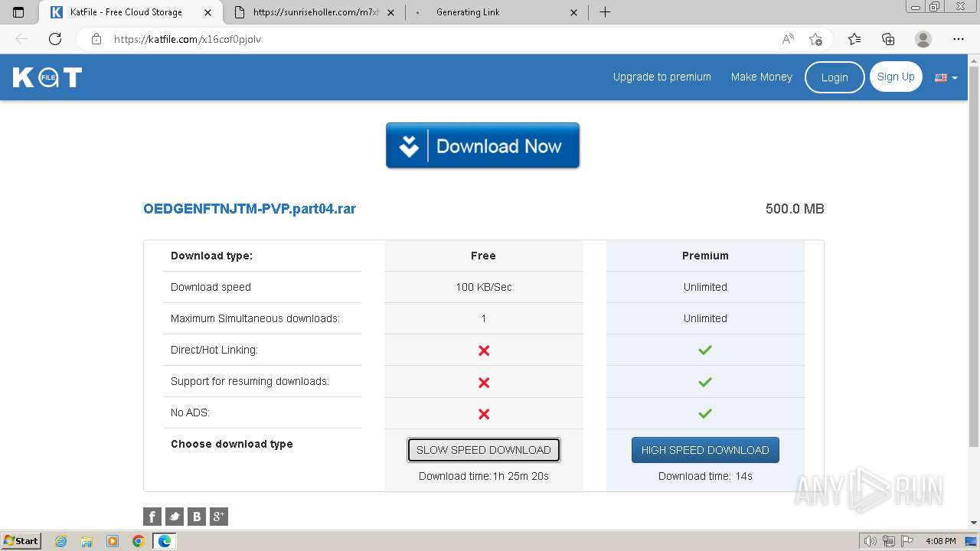
Task: Click the Action Center flag tray icon
Action: pos(909,541)
